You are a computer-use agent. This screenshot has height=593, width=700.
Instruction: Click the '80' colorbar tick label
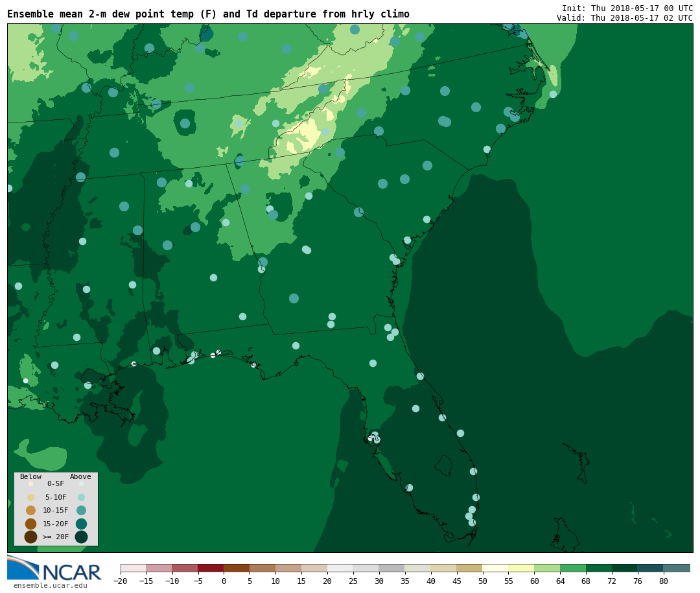[664, 581]
